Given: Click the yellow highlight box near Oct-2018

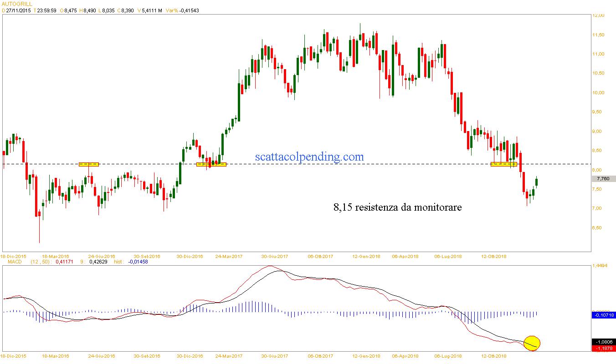Looking at the screenshot, I should pos(503,164).
